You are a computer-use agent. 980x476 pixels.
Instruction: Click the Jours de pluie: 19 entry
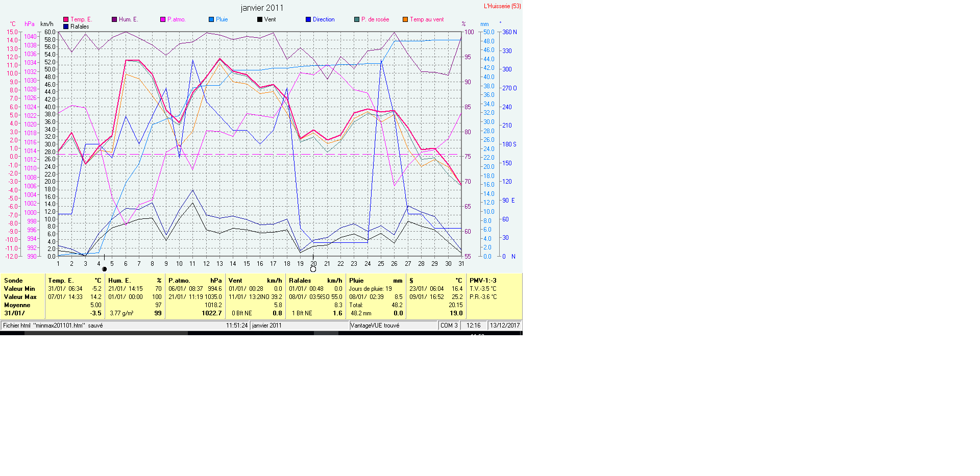point(371,289)
